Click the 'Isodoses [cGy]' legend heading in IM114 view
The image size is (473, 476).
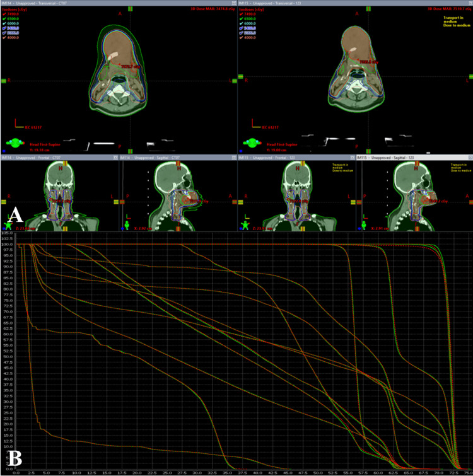15,9
